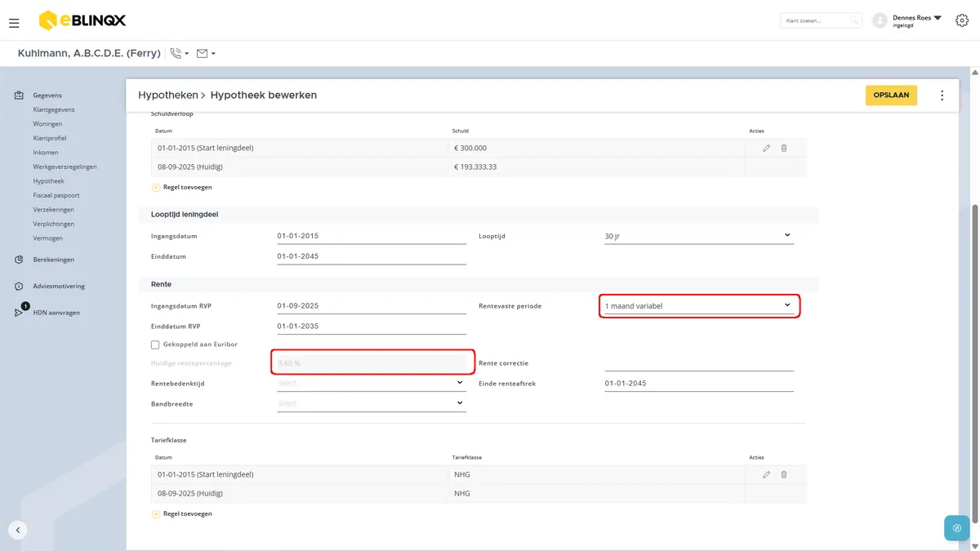980x551 pixels.
Task: Click the search magnifier icon
Action: click(854, 20)
